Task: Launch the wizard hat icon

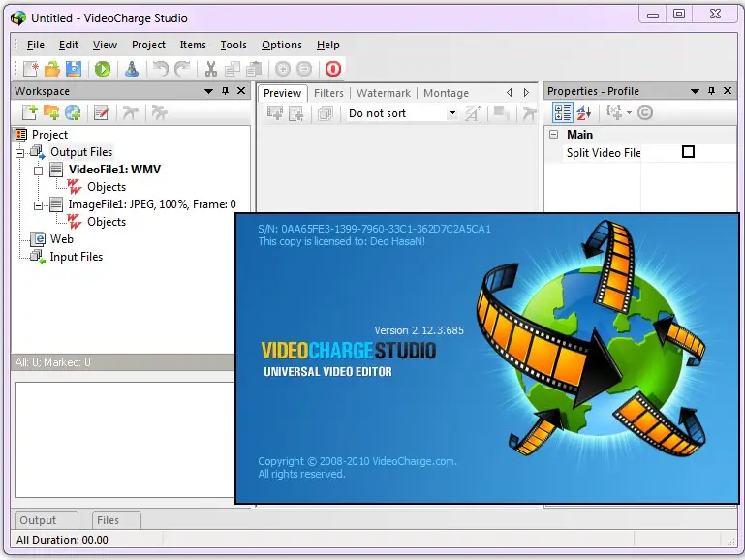Action: click(x=132, y=69)
